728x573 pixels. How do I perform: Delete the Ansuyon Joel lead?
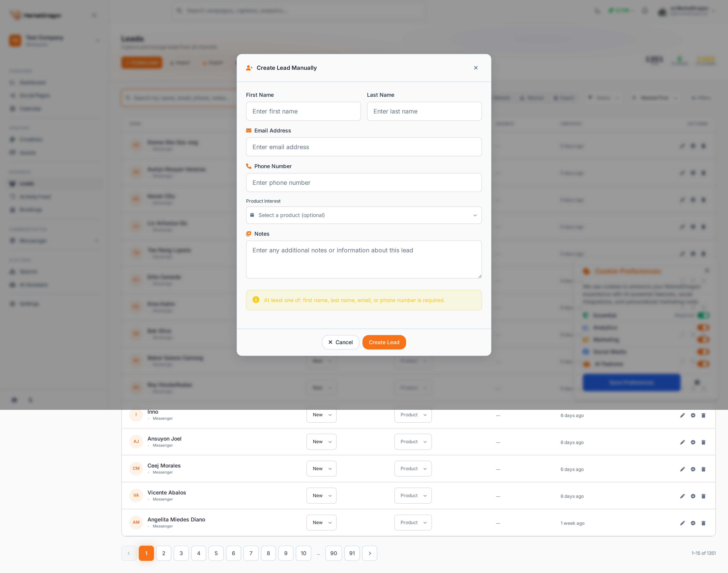point(703,442)
